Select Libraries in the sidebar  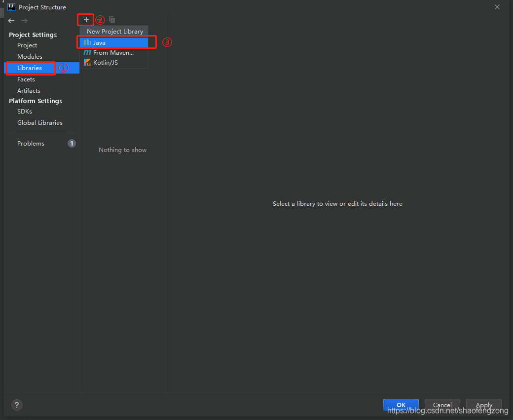coord(41,68)
